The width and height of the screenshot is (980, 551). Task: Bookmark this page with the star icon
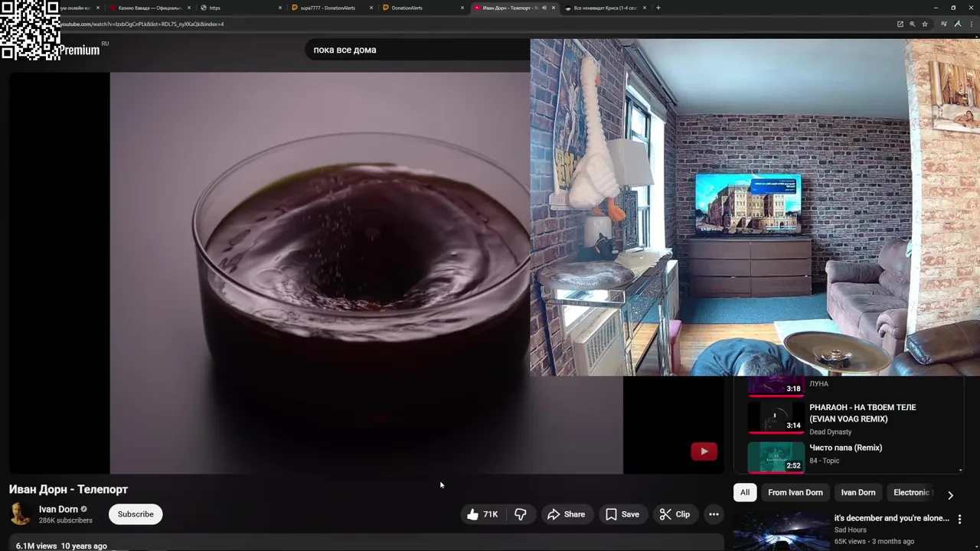click(x=925, y=24)
